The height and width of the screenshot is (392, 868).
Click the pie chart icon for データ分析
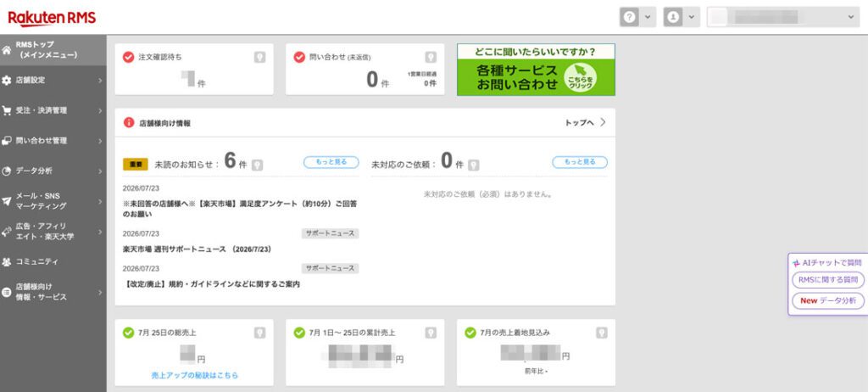point(7,171)
